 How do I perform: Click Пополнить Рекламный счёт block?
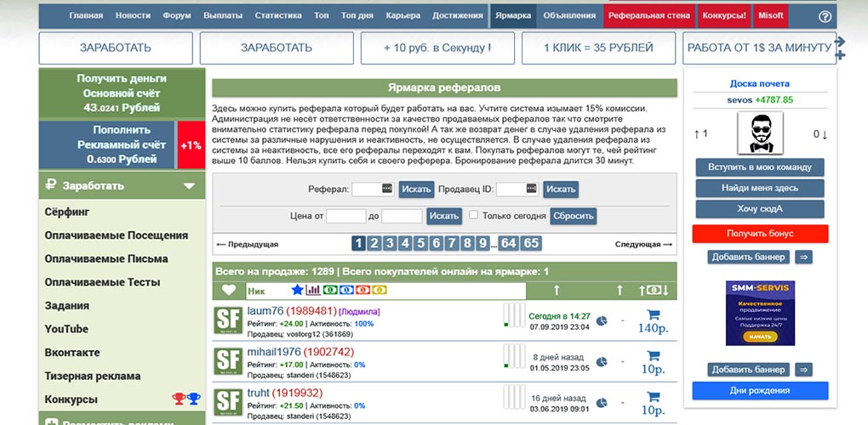point(107,145)
